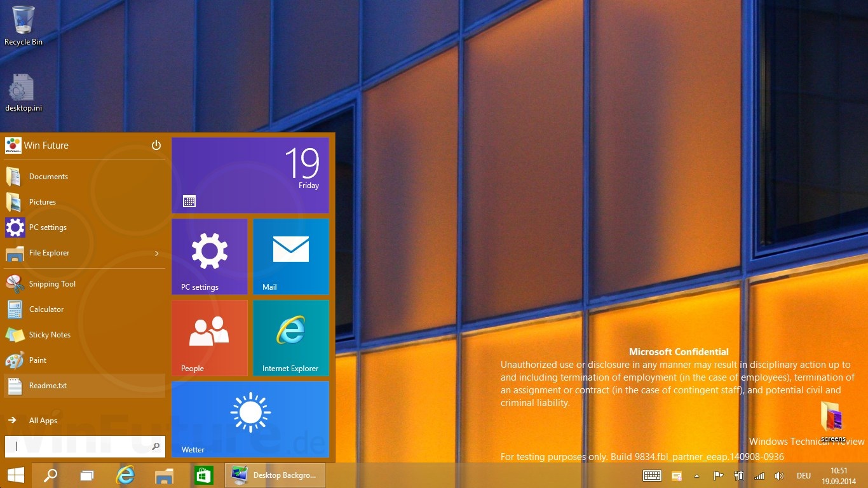Click the magnifier in Start search box
This screenshot has height=488, width=868.
tap(156, 447)
